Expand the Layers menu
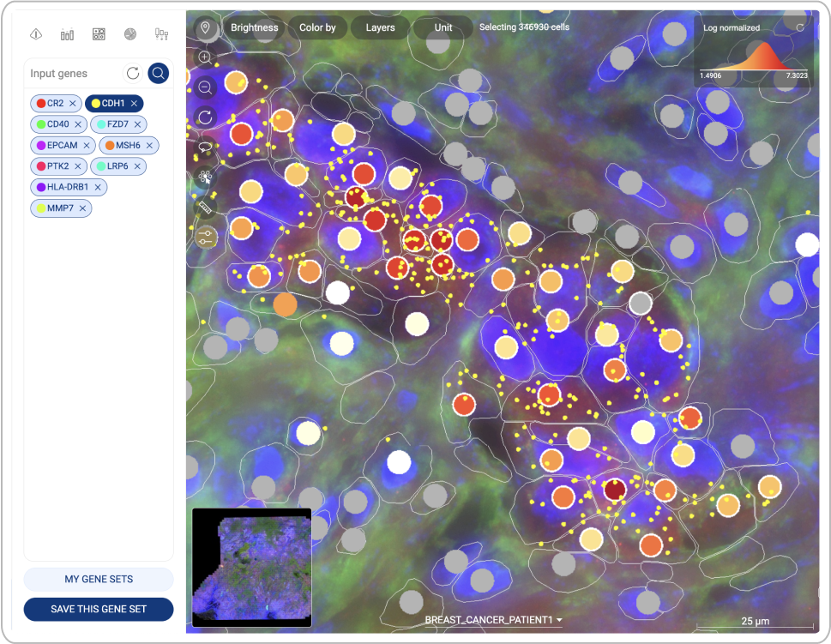This screenshot has width=831, height=644. (x=380, y=27)
